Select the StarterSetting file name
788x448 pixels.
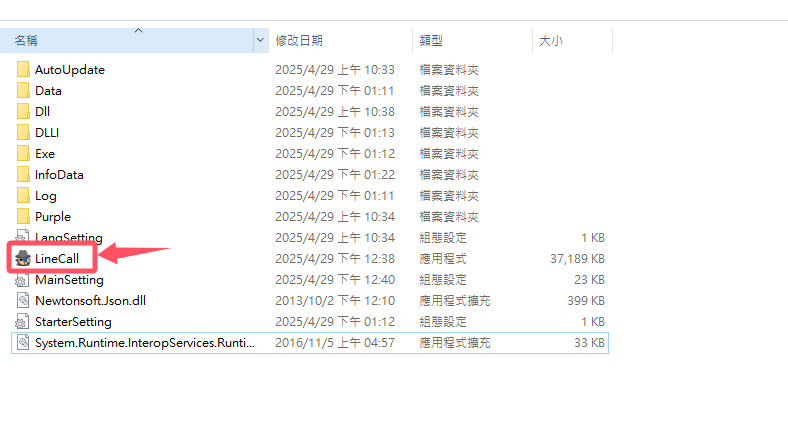pyautogui.click(x=73, y=322)
